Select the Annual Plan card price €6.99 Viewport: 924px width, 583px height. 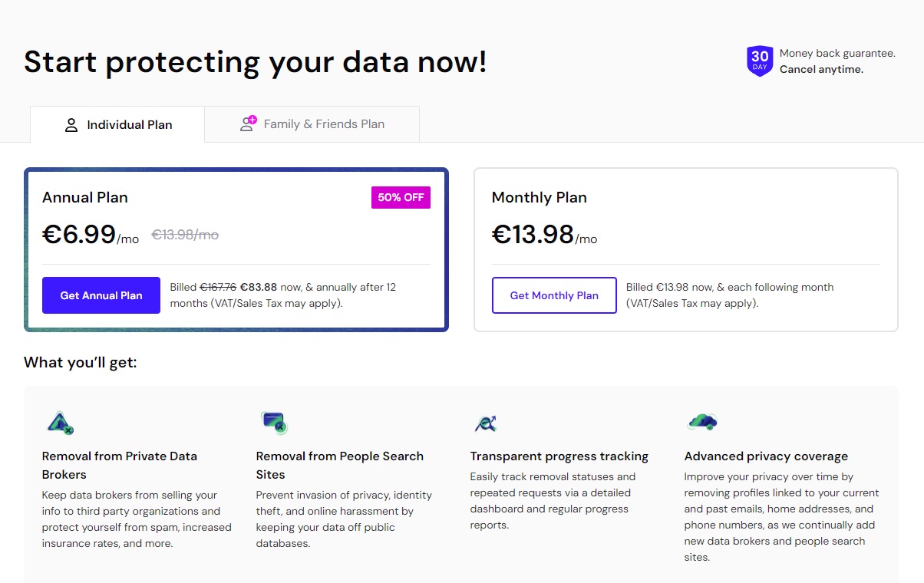[79, 234]
